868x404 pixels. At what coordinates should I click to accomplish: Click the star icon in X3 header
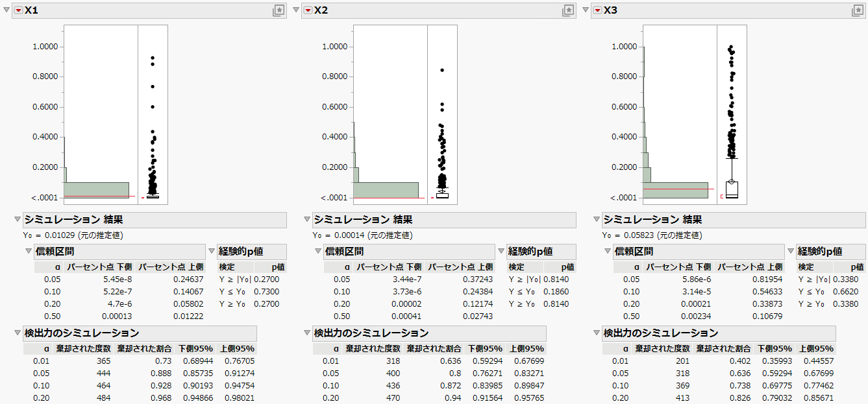click(858, 10)
